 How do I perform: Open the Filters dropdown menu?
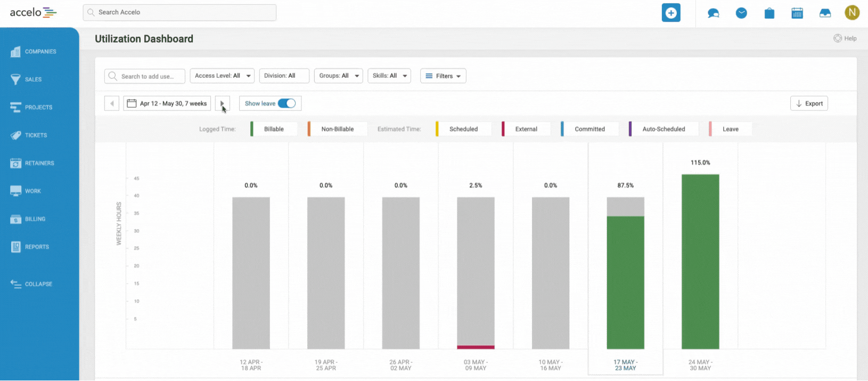[443, 76]
